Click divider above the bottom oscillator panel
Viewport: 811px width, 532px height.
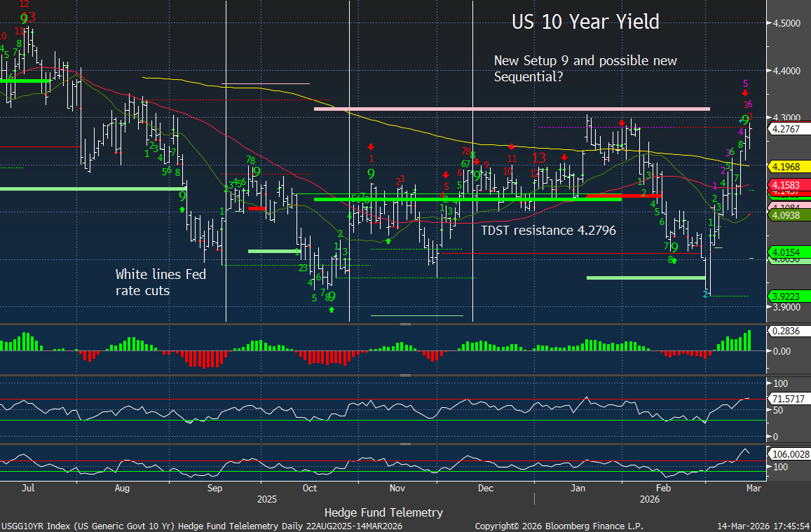pyautogui.click(x=405, y=444)
